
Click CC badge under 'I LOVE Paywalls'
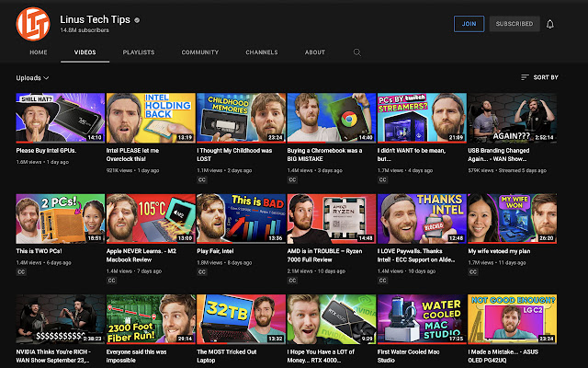pos(382,281)
